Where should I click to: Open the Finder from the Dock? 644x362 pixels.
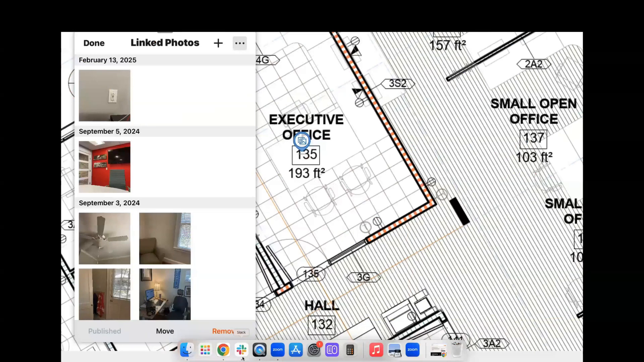187,350
